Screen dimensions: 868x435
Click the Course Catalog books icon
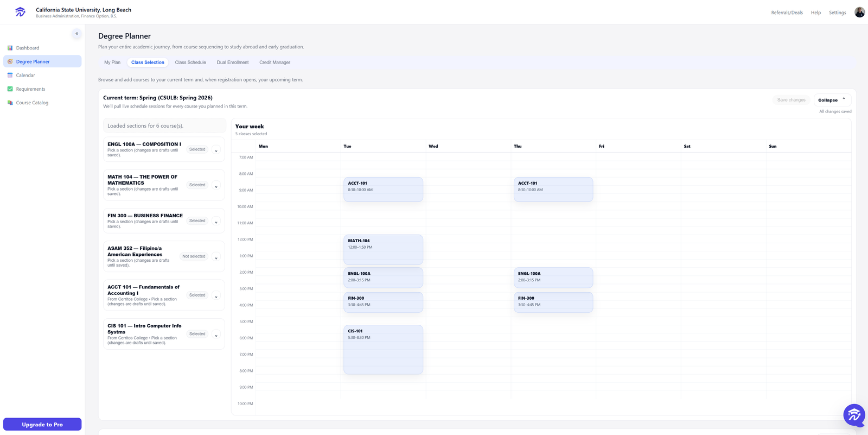(x=10, y=102)
